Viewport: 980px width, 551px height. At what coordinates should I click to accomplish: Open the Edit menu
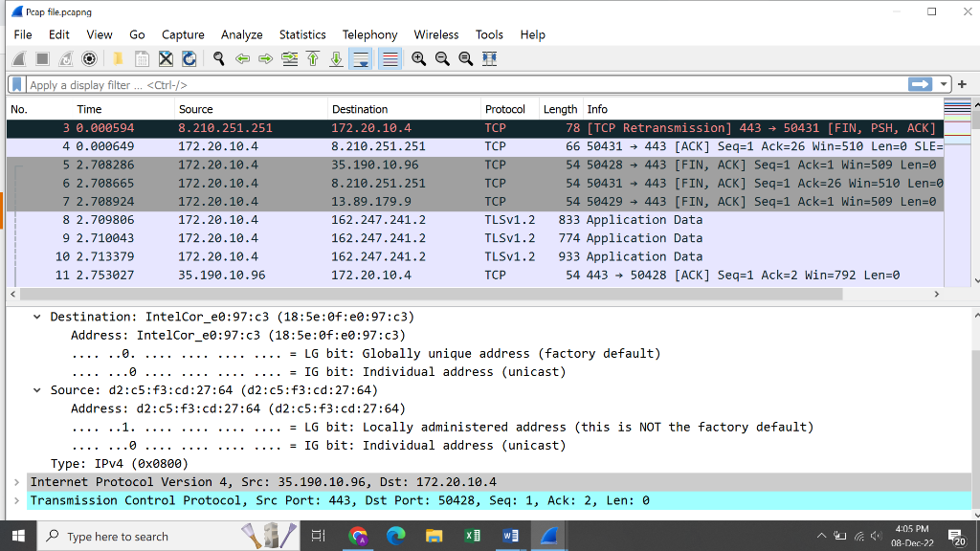tap(58, 35)
